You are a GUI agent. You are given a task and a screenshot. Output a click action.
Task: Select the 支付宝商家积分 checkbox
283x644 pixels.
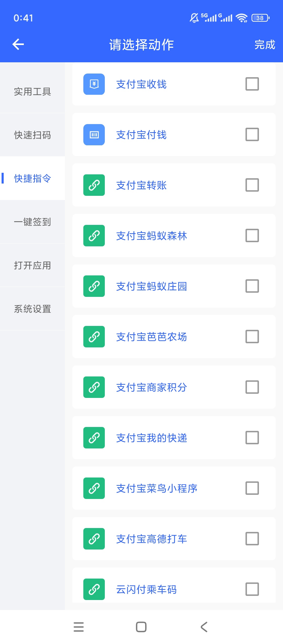tap(252, 387)
